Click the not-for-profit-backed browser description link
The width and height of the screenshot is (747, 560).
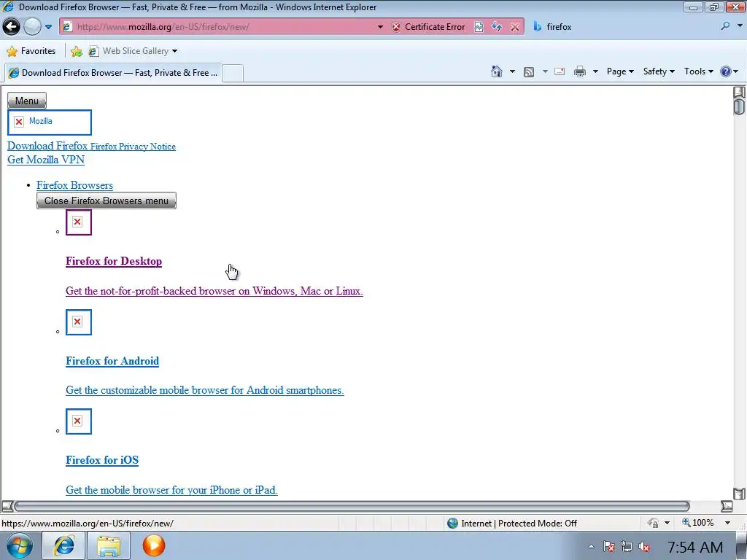(214, 290)
